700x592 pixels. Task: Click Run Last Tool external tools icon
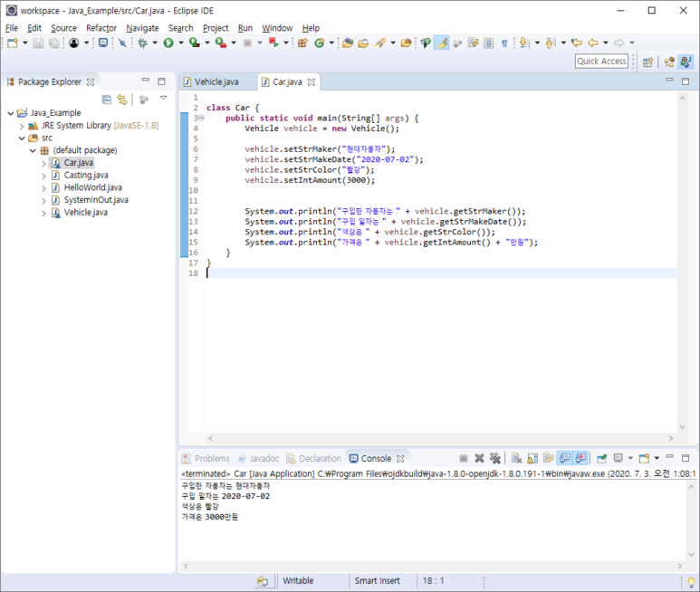pyautogui.click(x=221, y=43)
